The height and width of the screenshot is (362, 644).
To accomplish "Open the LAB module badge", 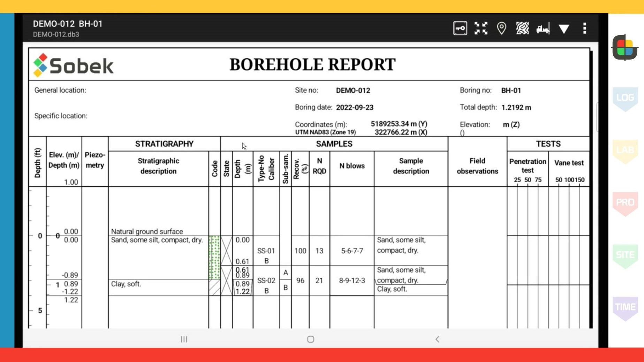I will pyautogui.click(x=625, y=151).
